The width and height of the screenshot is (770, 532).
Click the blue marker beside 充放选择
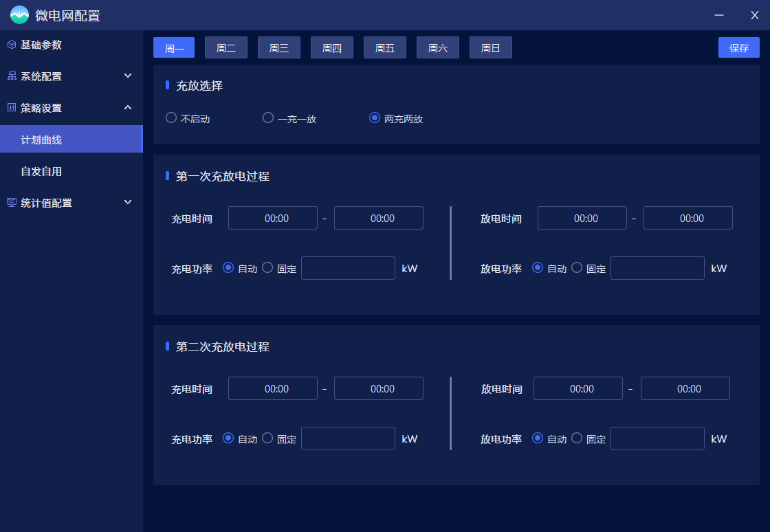tap(167, 85)
